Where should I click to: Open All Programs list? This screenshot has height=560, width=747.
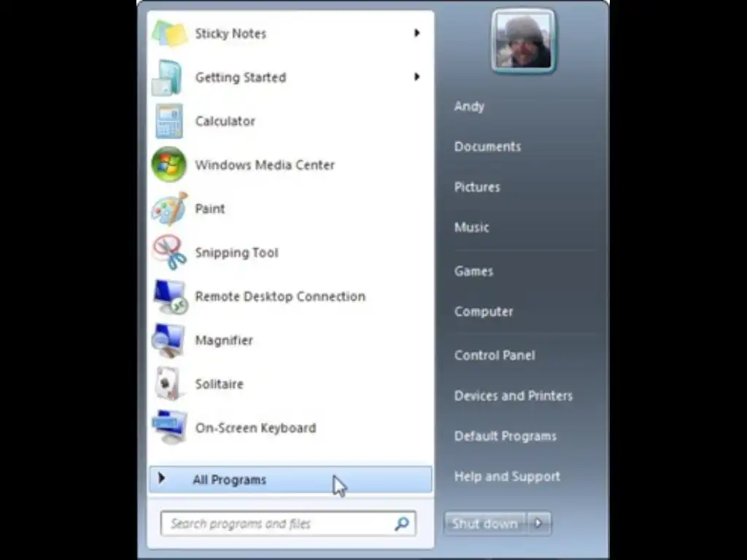click(290, 480)
